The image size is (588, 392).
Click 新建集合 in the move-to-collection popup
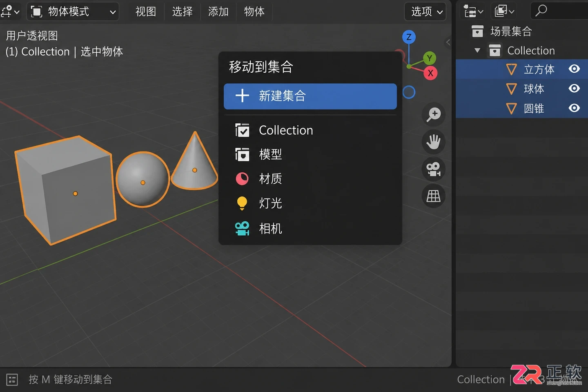pyautogui.click(x=310, y=96)
